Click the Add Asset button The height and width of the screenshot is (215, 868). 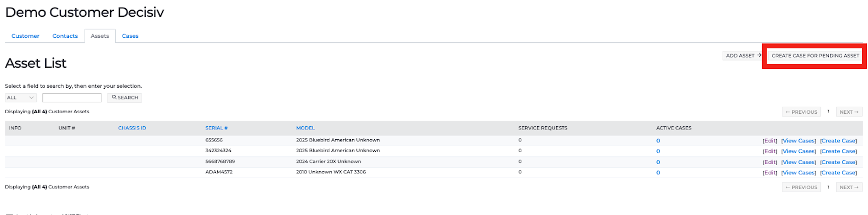click(x=743, y=56)
